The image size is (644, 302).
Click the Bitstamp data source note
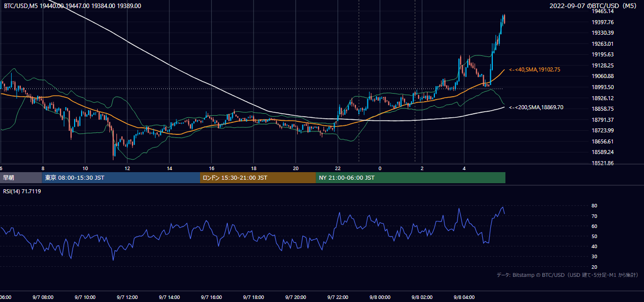[567, 275]
